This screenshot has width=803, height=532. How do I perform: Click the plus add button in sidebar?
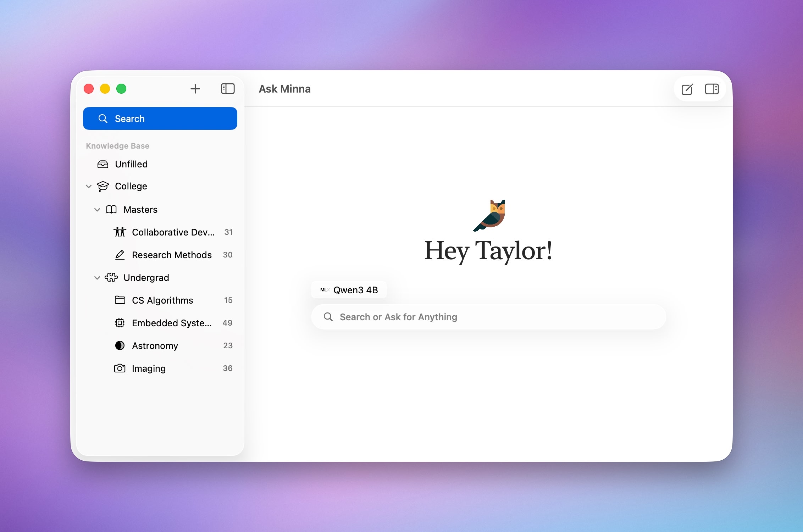pyautogui.click(x=195, y=89)
